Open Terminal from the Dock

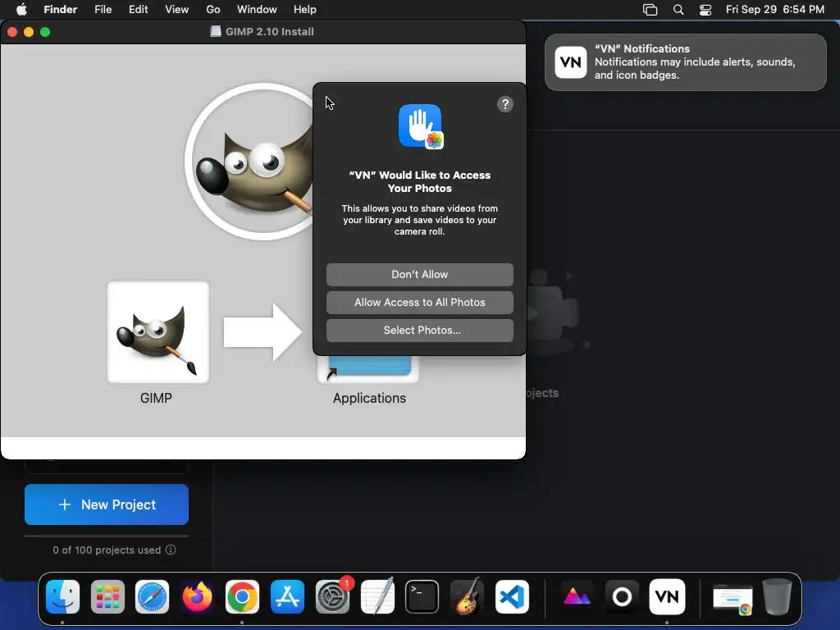pos(422,597)
